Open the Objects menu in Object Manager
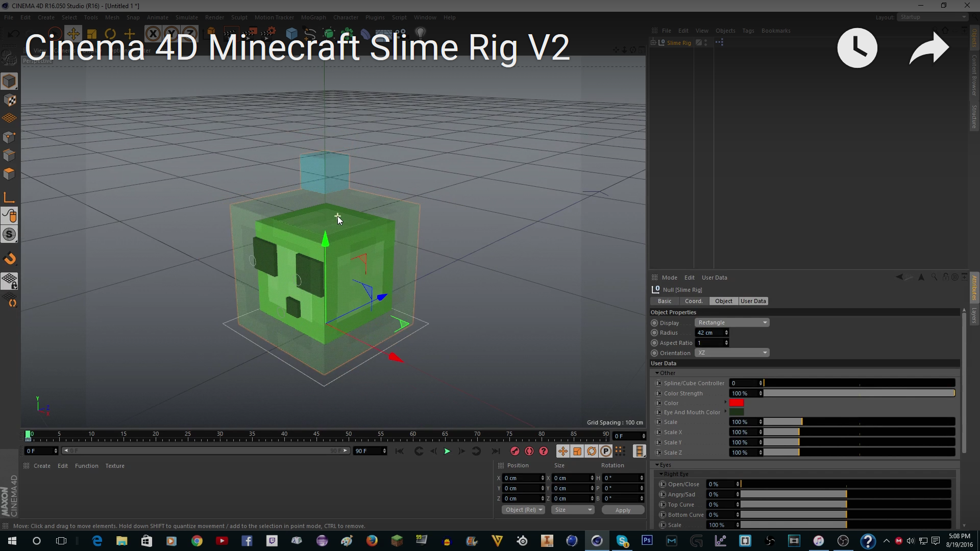Image resolution: width=980 pixels, height=551 pixels. click(x=725, y=31)
